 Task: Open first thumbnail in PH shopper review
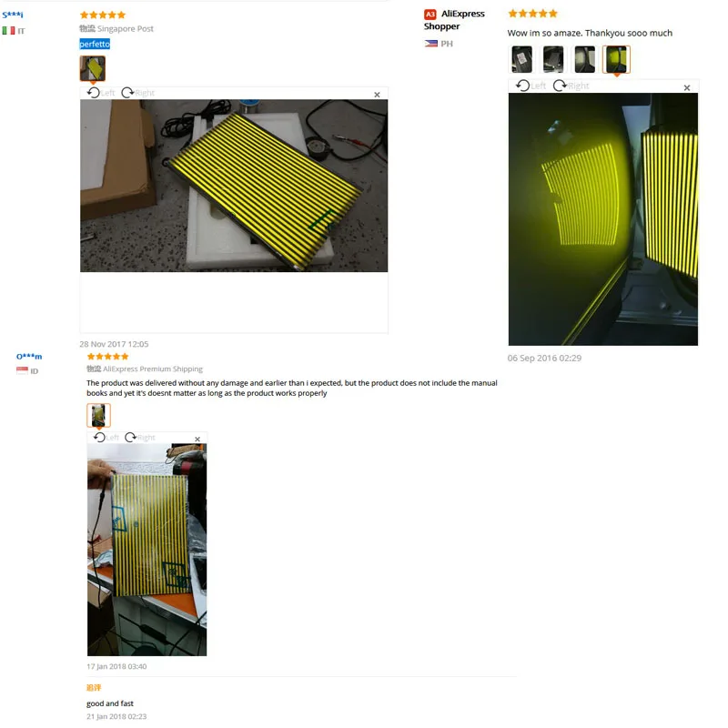point(521,59)
